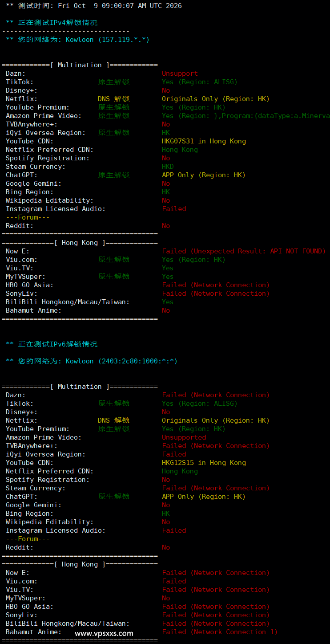Click the "Yes" result for BiliBili Hongkong/Macau/Taiwan in IPv4

point(168,302)
